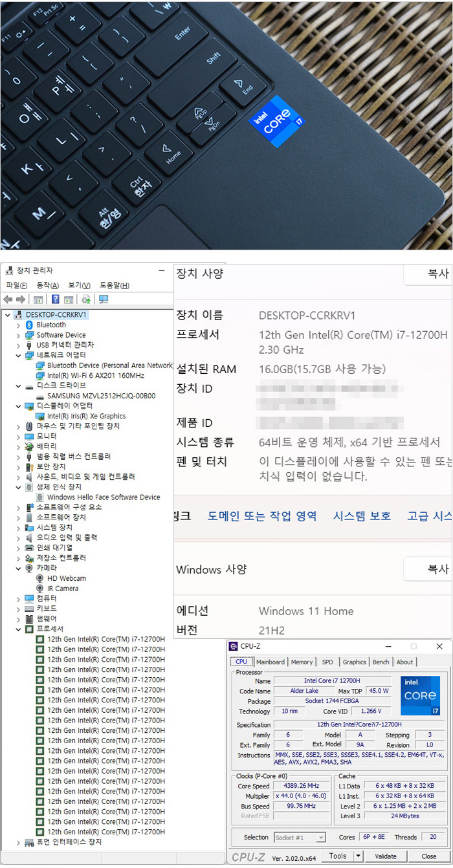Click the Back arrow in Device Manager toolbar

coord(8,299)
